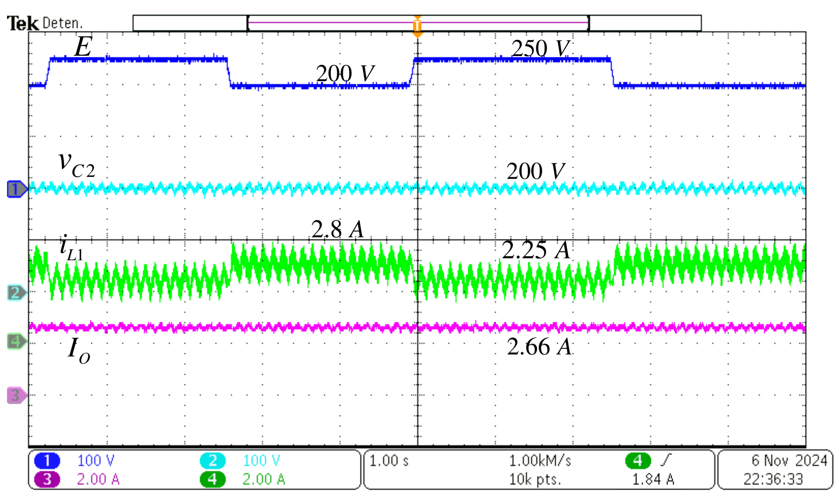The width and height of the screenshot is (839, 504).
Task: Click the 22:36:33 time readout
Action: pos(773,479)
